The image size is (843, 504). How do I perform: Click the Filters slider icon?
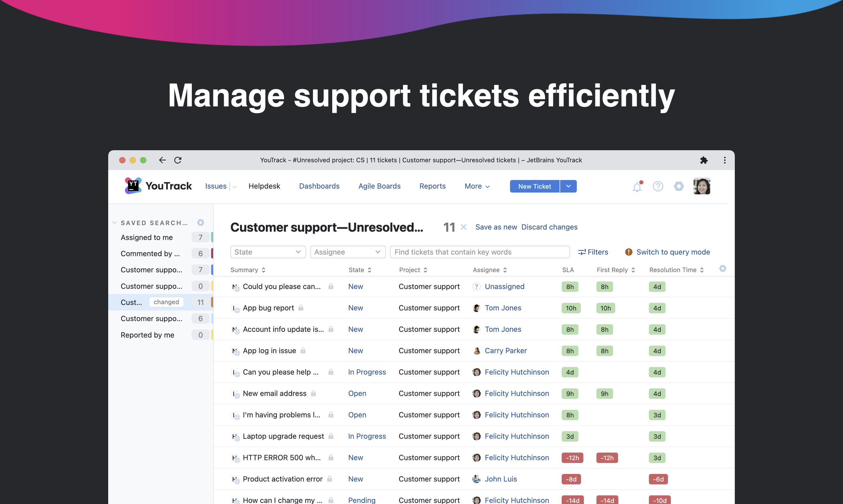582,252
